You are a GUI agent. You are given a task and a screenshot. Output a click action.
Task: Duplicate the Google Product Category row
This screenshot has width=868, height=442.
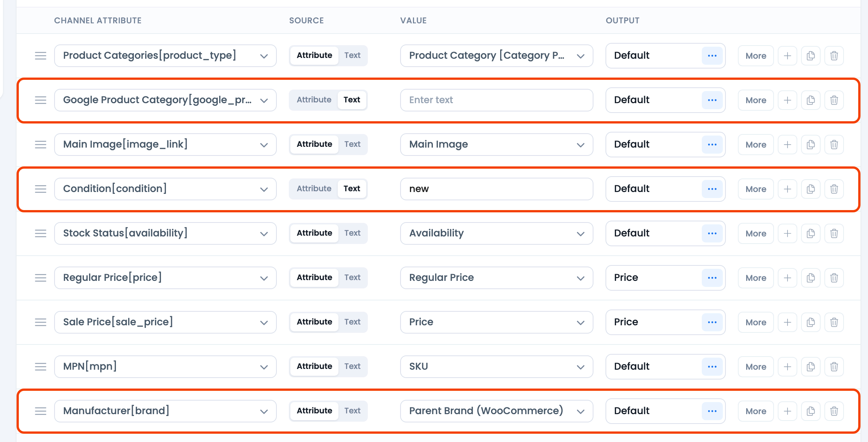[810, 100]
